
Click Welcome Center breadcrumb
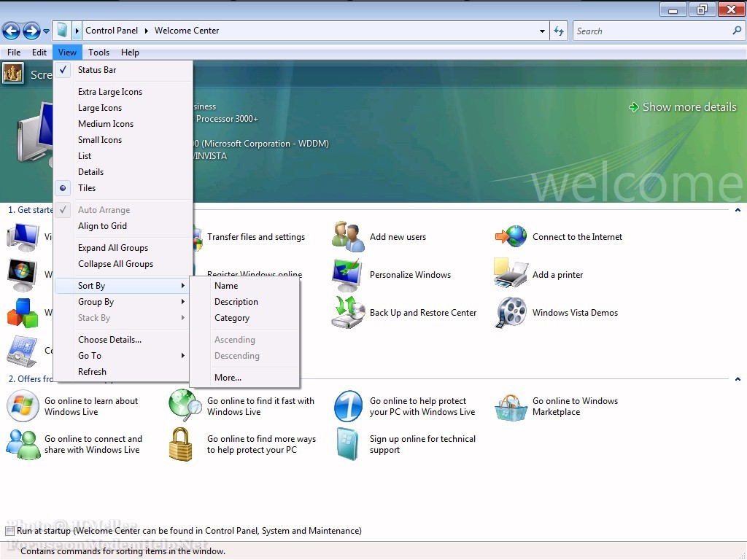[x=187, y=31]
